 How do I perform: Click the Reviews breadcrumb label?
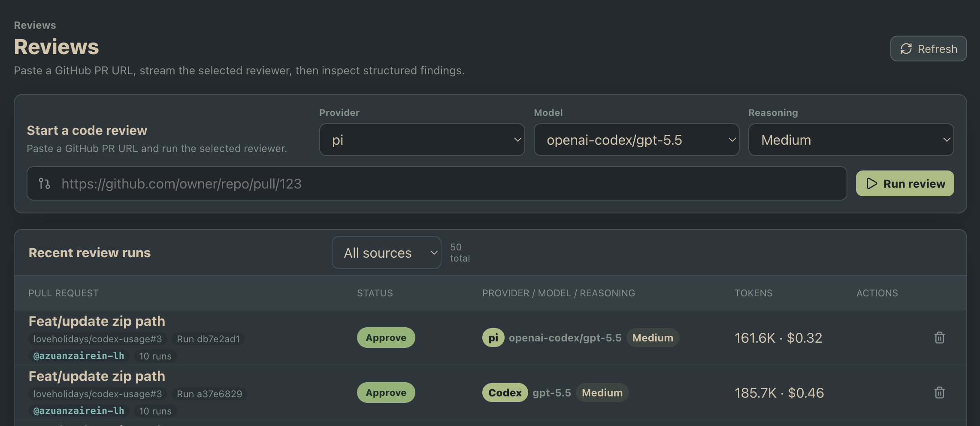(35, 25)
